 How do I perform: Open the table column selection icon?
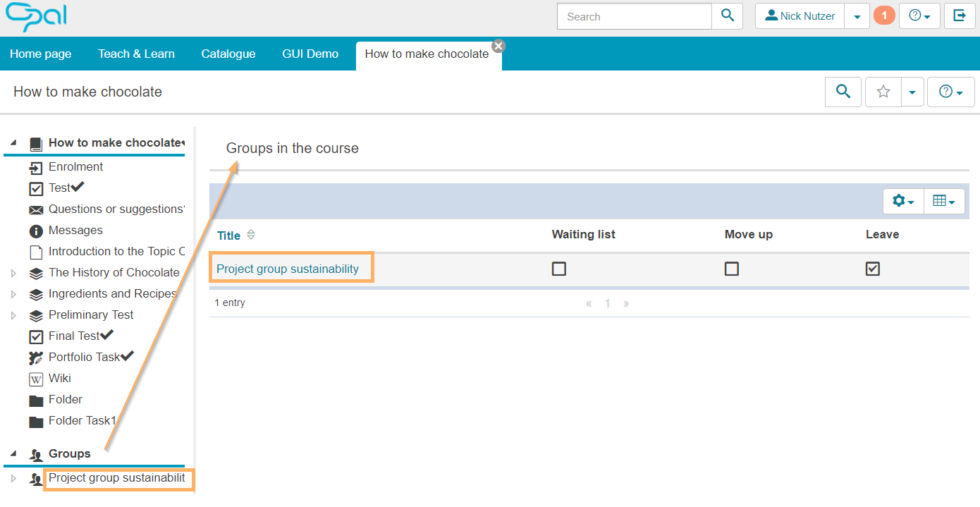944,201
